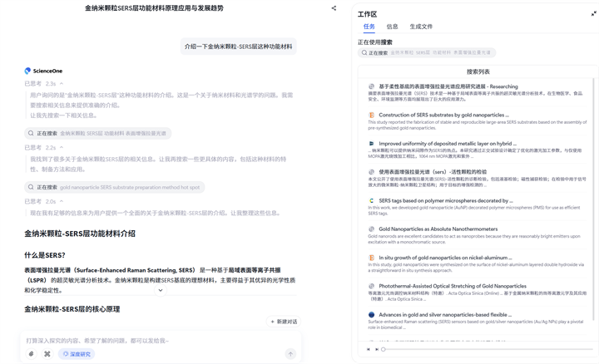
Task: Open 'SERS tags based on polymer microspheres decorated by' result
Action: pyautogui.click(x=446, y=200)
